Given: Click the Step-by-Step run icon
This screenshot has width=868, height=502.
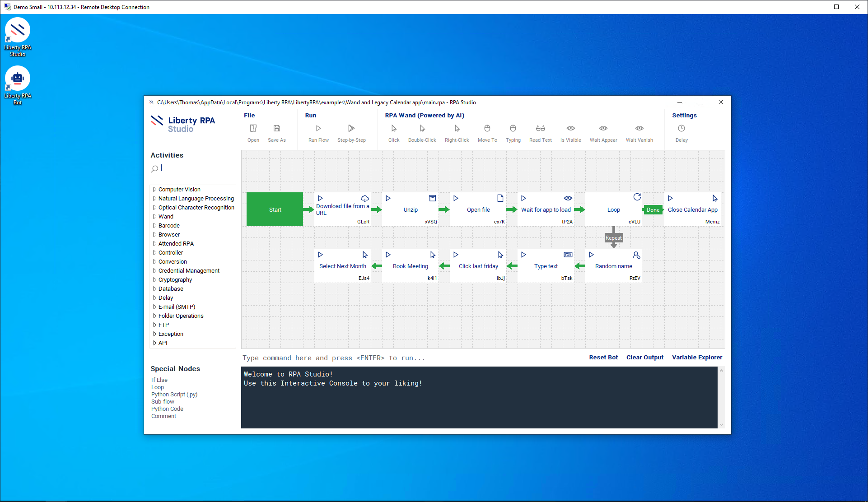Looking at the screenshot, I should point(351,129).
